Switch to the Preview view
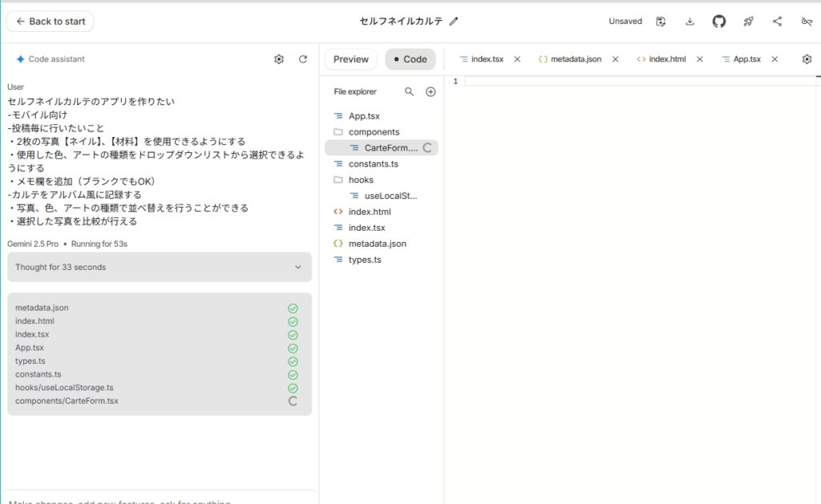Image resolution: width=821 pixels, height=504 pixels. coord(350,59)
